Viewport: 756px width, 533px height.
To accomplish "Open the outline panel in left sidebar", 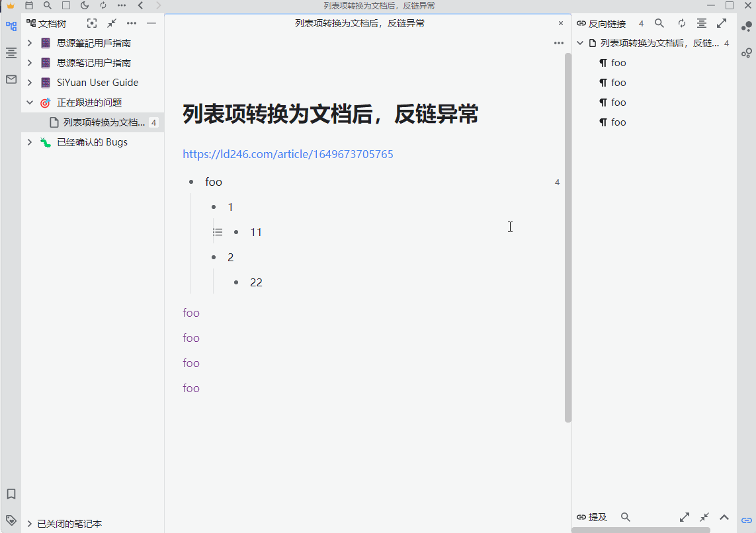I will coord(11,53).
